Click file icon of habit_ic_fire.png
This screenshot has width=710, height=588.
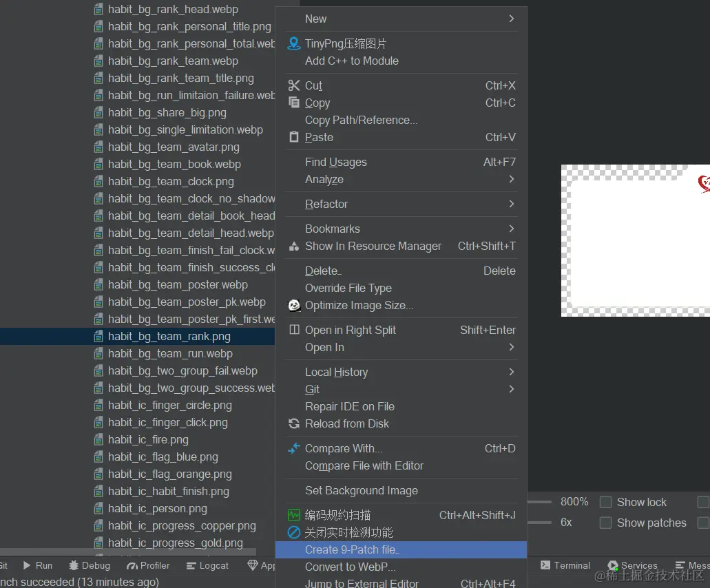click(98, 439)
